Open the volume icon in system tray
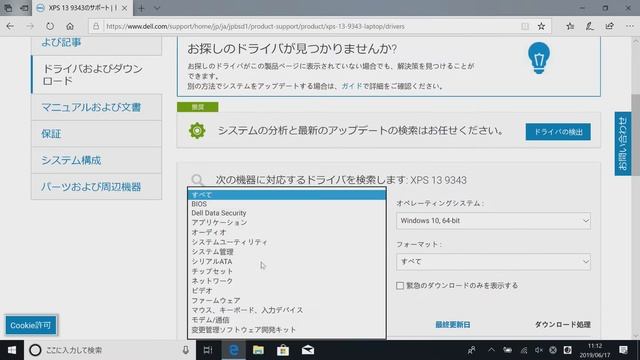The height and width of the screenshot is (360, 640). pos(539,350)
